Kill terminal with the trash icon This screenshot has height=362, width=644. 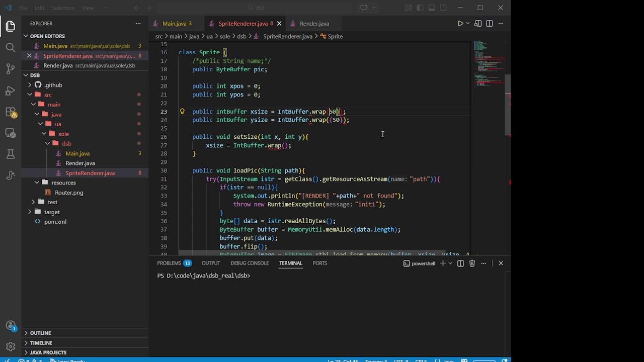472,263
